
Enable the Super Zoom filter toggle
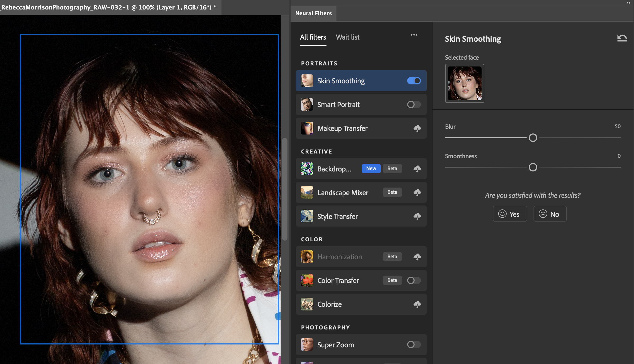413,345
